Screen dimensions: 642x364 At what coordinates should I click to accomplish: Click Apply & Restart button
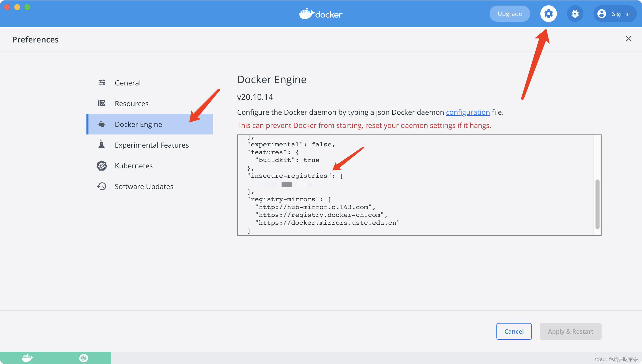coord(571,331)
